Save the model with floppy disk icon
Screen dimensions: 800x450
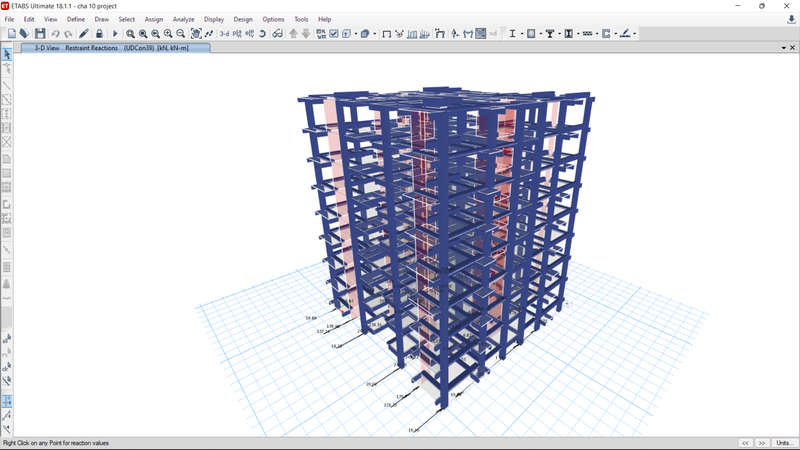tap(40, 34)
